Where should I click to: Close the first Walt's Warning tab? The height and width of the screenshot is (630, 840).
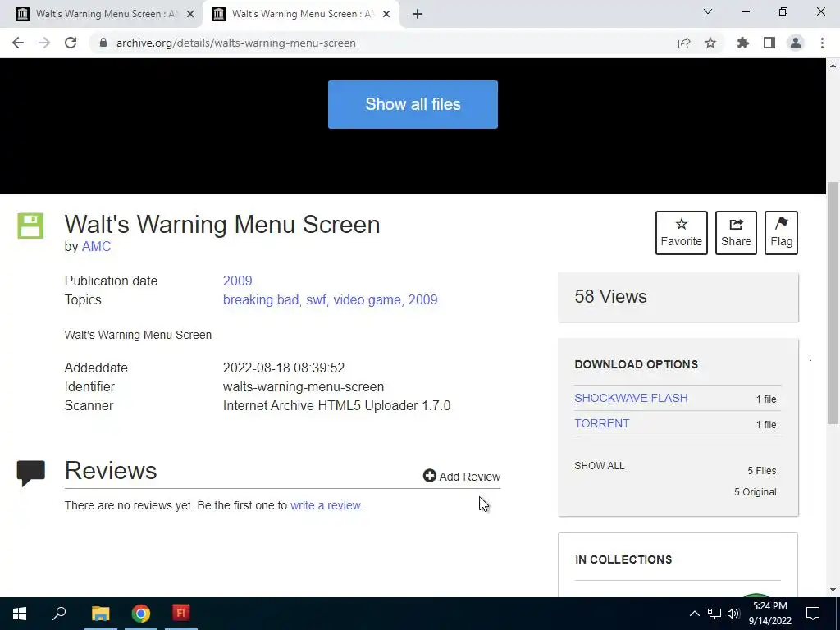click(x=190, y=14)
